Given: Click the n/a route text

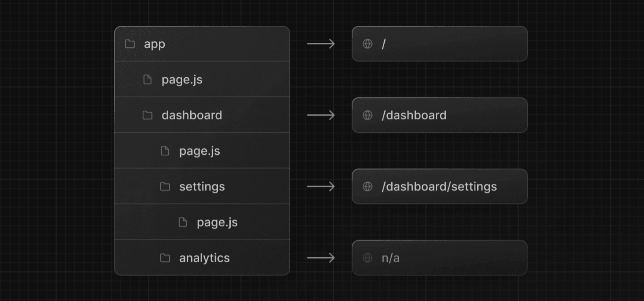Looking at the screenshot, I should (391, 258).
